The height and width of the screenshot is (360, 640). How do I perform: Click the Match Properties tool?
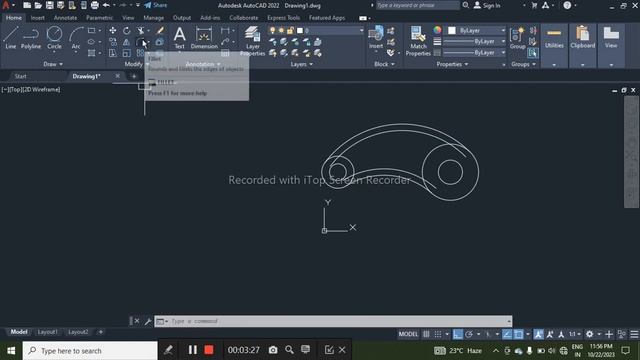tap(418, 41)
